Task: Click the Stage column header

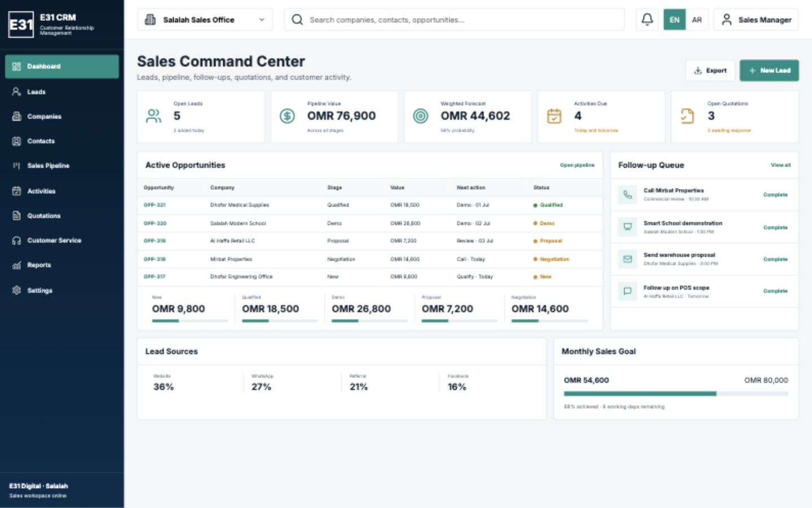Action: (334, 187)
